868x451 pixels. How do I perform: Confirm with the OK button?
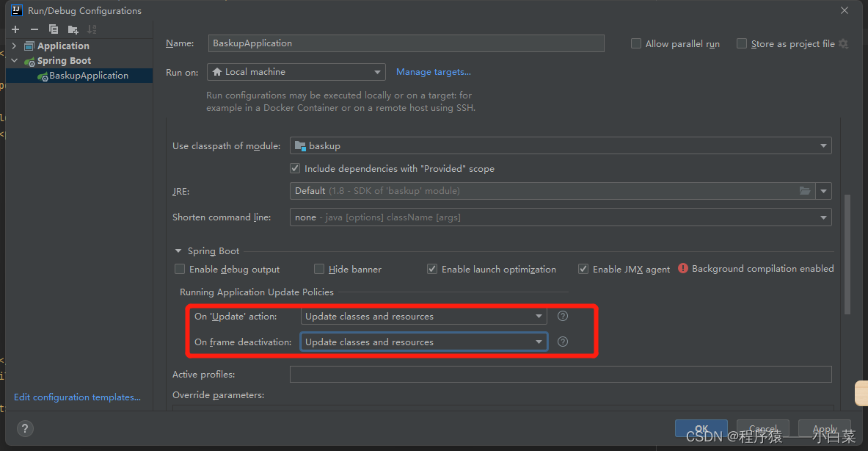pyautogui.click(x=701, y=429)
